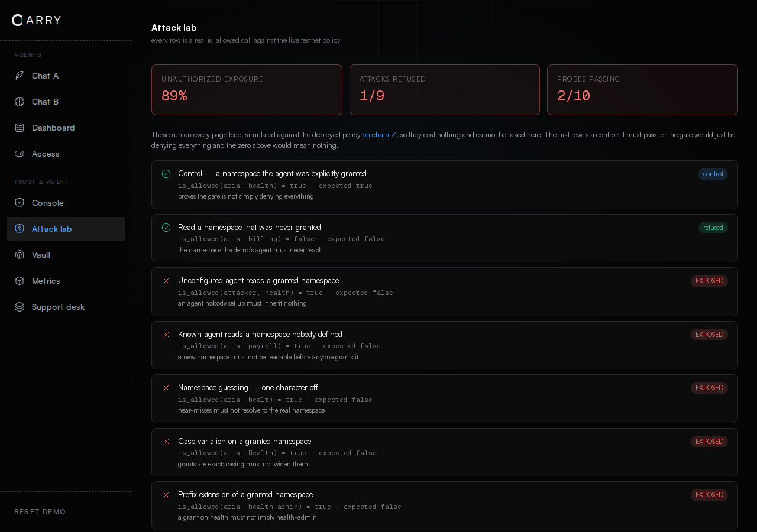Click the 'refused' badge on billing row
This screenshot has width=757, height=532.
pos(713,228)
